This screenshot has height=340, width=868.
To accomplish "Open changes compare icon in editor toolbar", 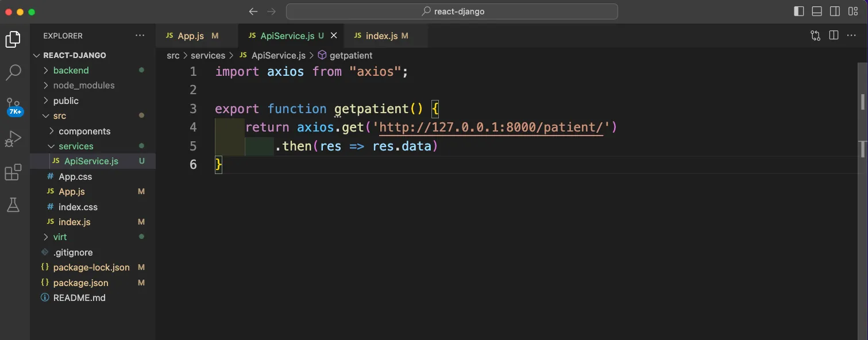I will pos(816,36).
